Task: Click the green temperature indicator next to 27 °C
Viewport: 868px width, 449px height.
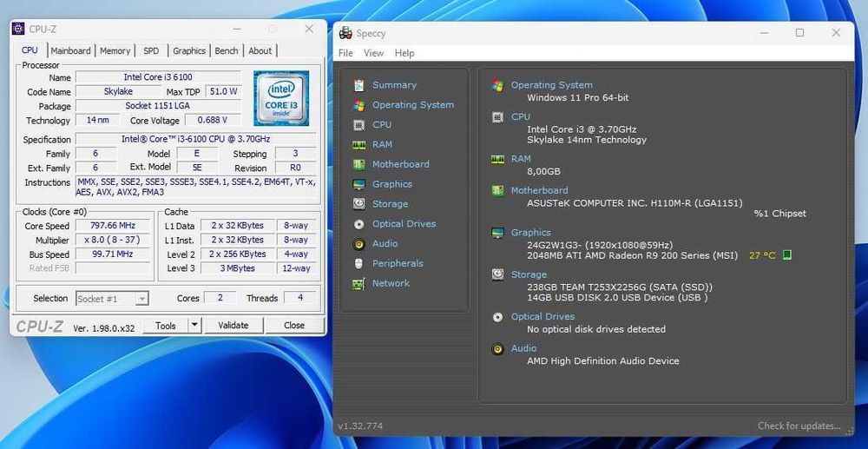Action: coord(786,255)
